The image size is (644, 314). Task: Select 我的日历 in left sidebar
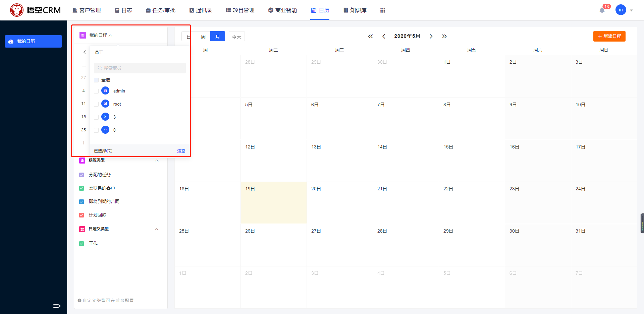tap(33, 41)
